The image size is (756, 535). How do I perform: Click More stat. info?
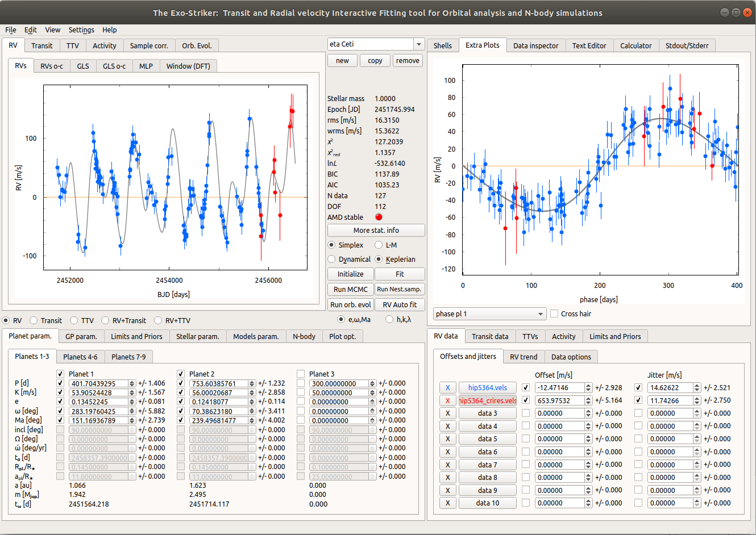tap(375, 230)
